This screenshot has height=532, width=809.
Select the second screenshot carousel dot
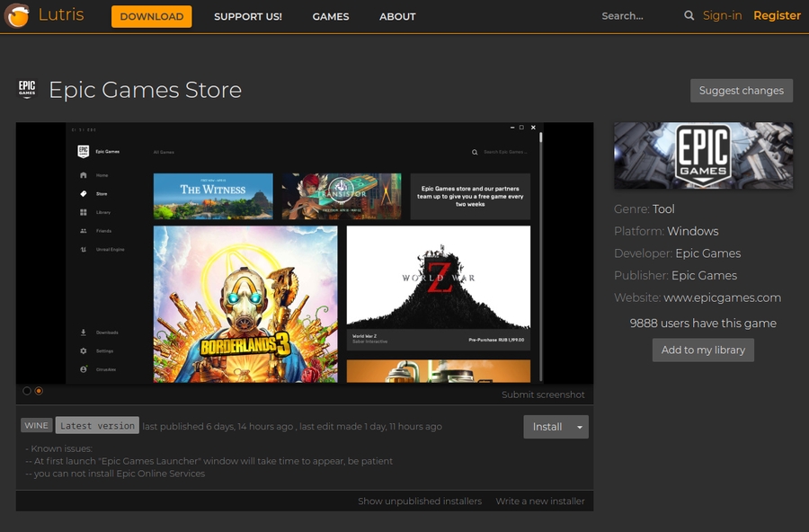tap(39, 391)
